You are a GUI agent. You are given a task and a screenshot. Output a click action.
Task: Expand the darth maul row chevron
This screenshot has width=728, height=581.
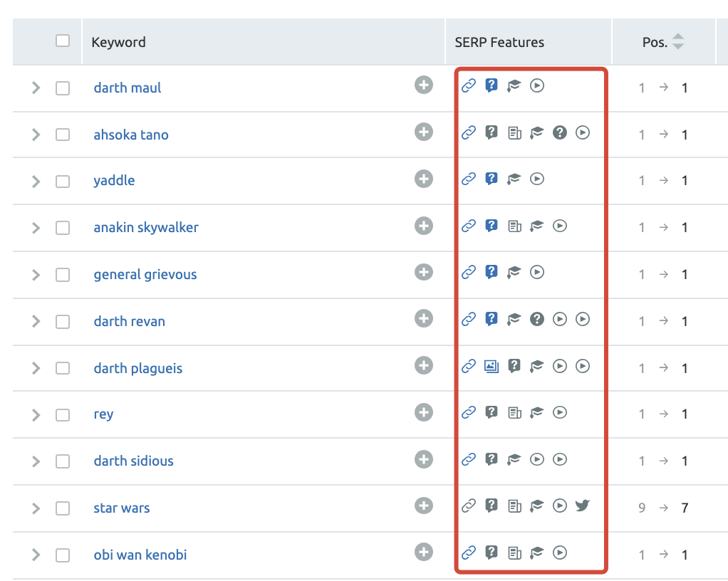(36, 88)
